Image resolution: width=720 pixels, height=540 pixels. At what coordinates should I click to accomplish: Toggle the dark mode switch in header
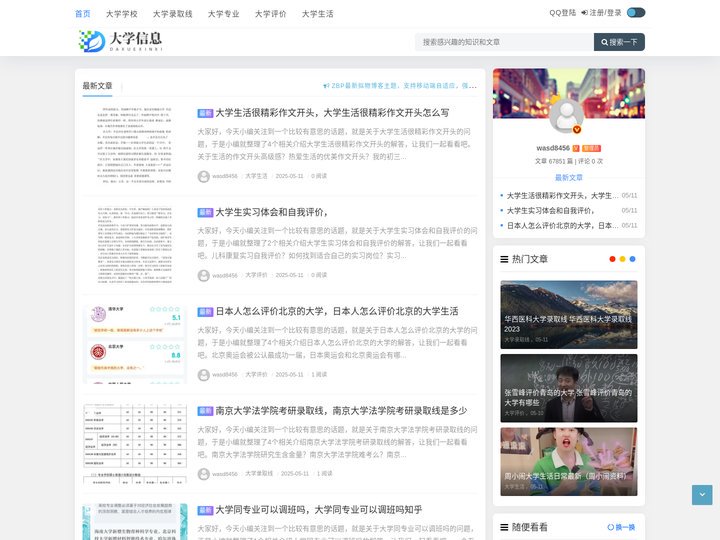click(x=636, y=12)
